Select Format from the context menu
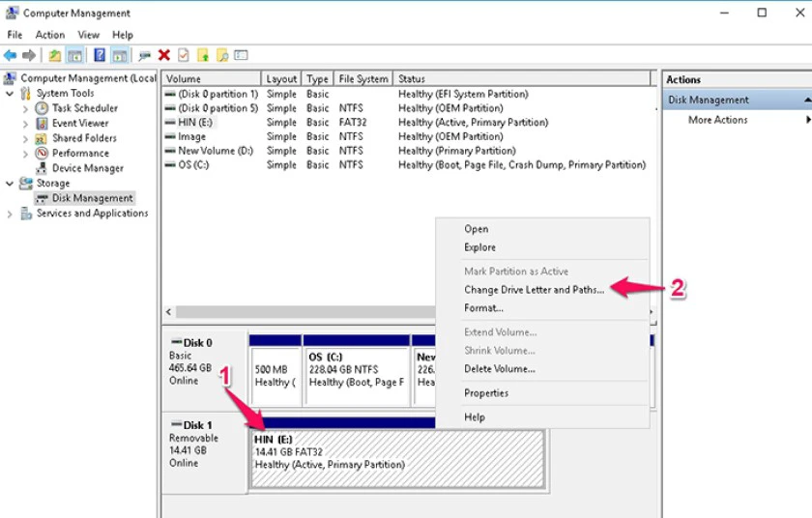812x518 pixels. (x=483, y=308)
